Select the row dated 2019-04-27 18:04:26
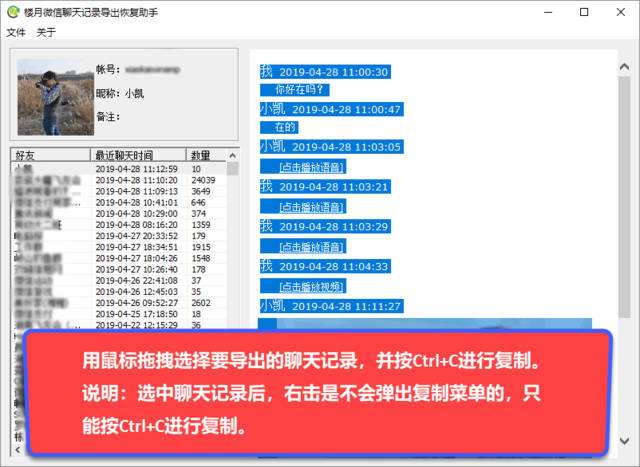The height and width of the screenshot is (467, 640). (x=118, y=258)
